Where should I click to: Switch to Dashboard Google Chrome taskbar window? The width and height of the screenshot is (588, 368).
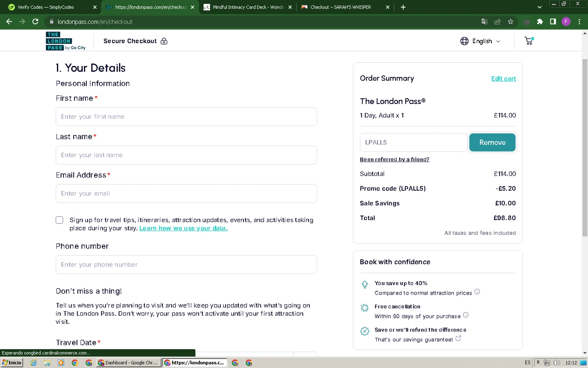coord(129,363)
